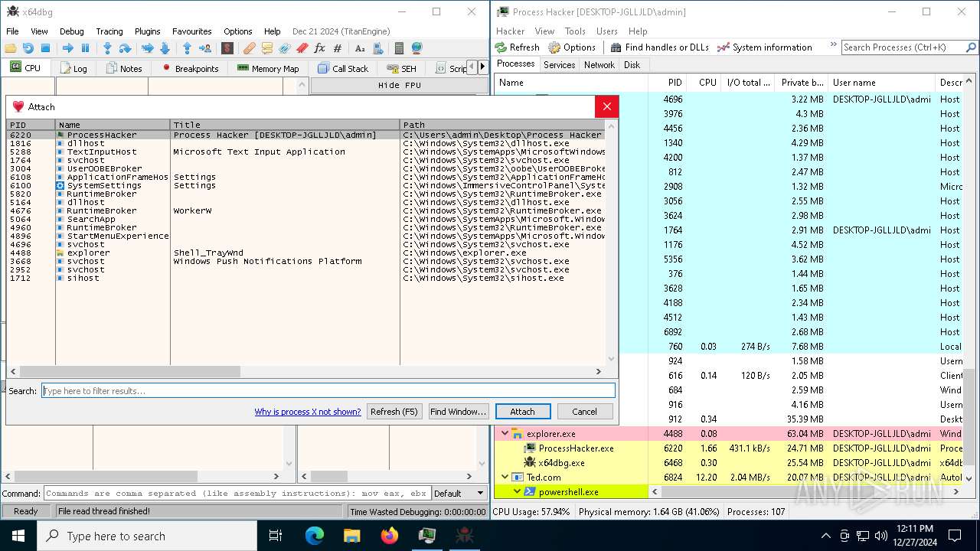Image resolution: width=980 pixels, height=551 pixels.
Task: Click the Execute till return icon
Action: click(x=187, y=48)
